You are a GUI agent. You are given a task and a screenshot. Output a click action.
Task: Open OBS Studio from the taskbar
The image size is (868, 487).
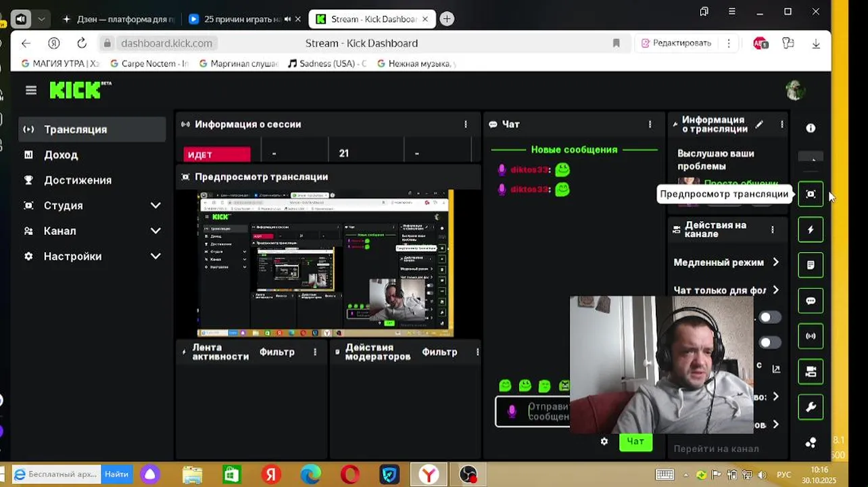tap(468, 475)
